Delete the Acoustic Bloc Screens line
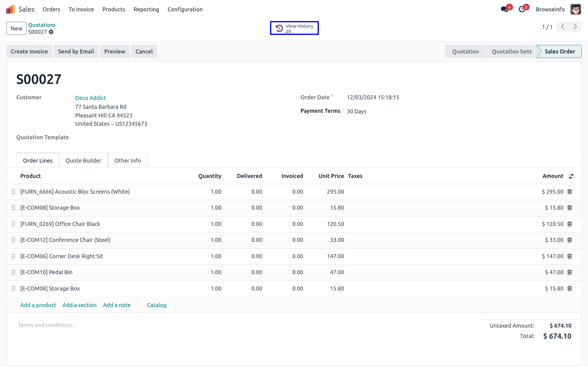This screenshot has width=588, height=367. 570,192
